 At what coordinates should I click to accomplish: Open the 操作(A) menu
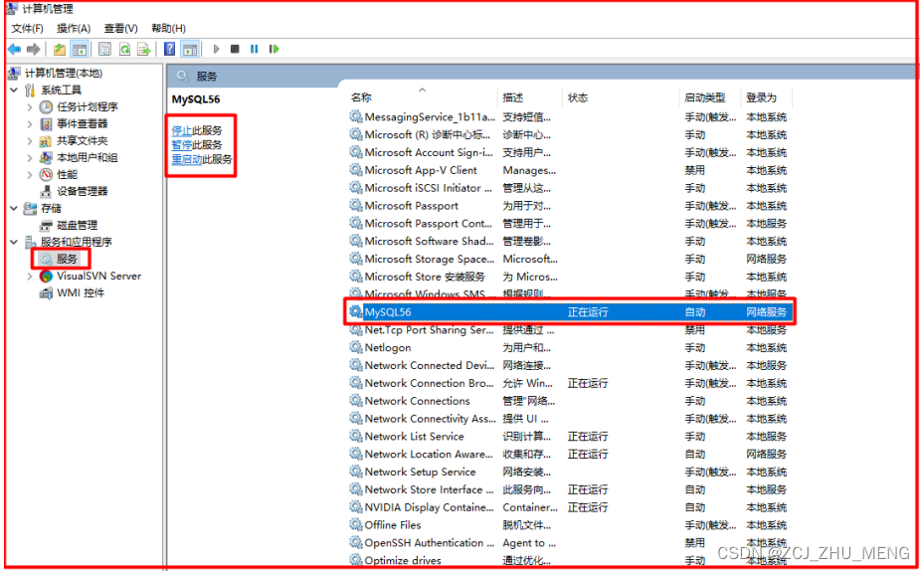tap(74, 28)
